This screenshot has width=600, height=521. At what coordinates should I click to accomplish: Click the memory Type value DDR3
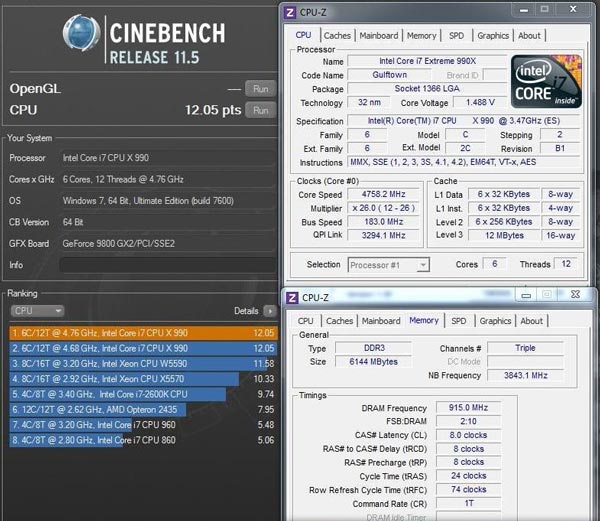click(374, 348)
